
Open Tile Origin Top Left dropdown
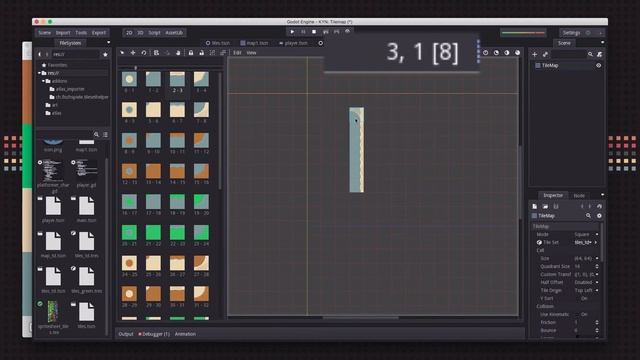(x=586, y=290)
